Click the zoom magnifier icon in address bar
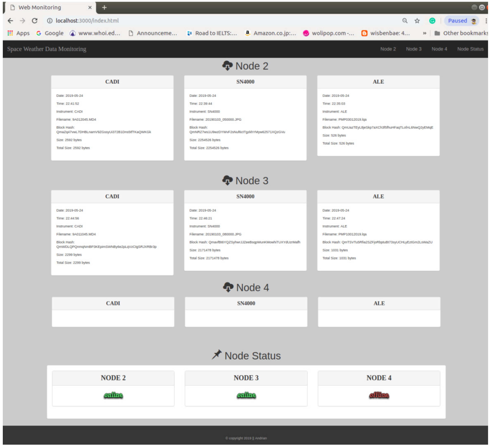This screenshot has height=448, width=491. click(405, 21)
